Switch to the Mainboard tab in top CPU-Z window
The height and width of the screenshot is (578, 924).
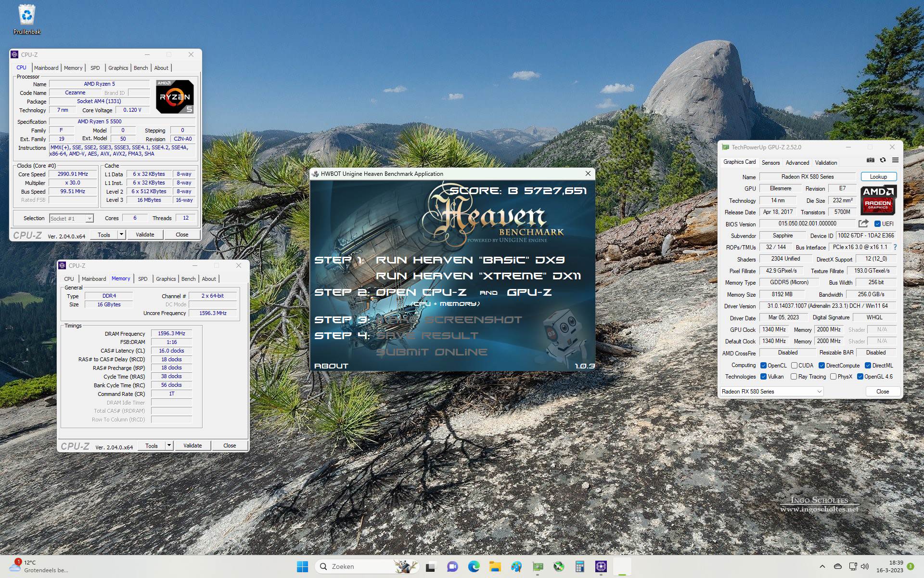click(x=46, y=68)
